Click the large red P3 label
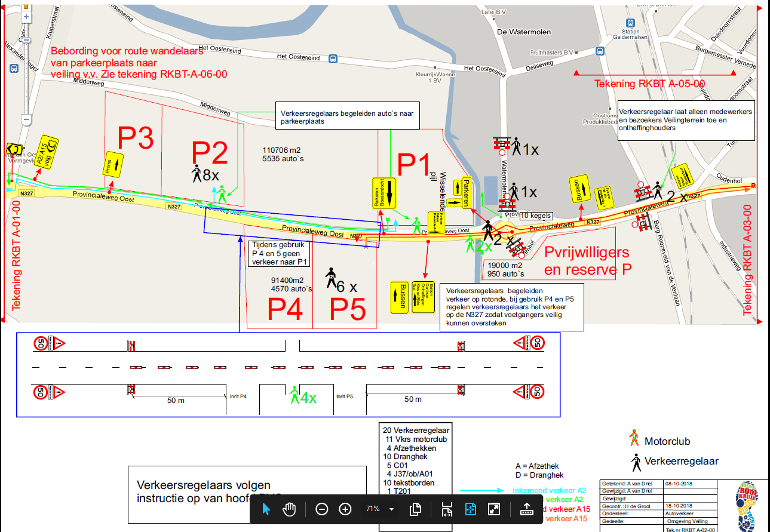770x532 pixels. click(x=135, y=138)
